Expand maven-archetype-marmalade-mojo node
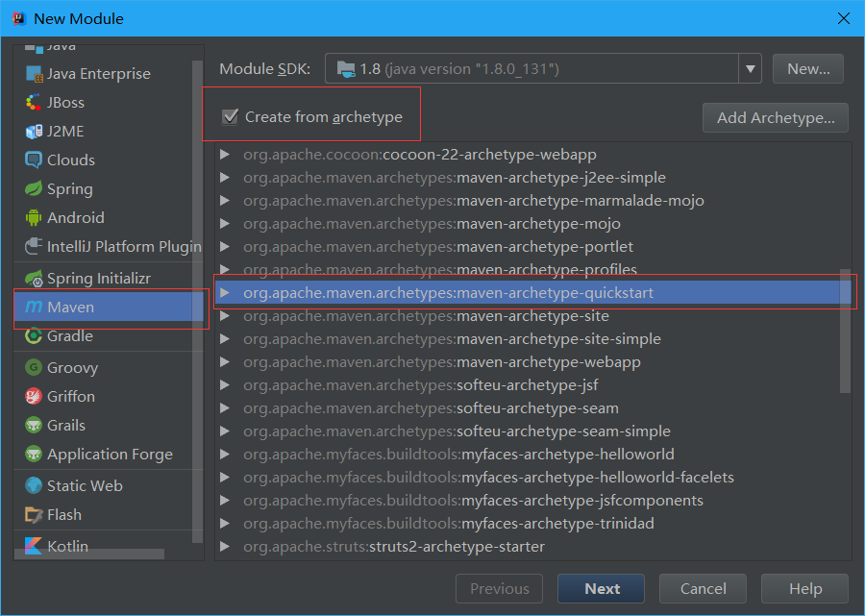This screenshot has height=616, width=865. [x=225, y=201]
